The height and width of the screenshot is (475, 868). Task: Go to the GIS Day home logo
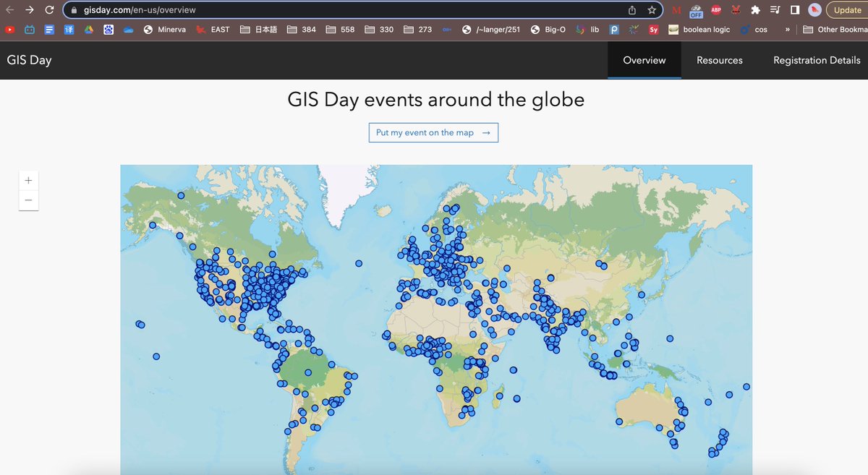30,60
